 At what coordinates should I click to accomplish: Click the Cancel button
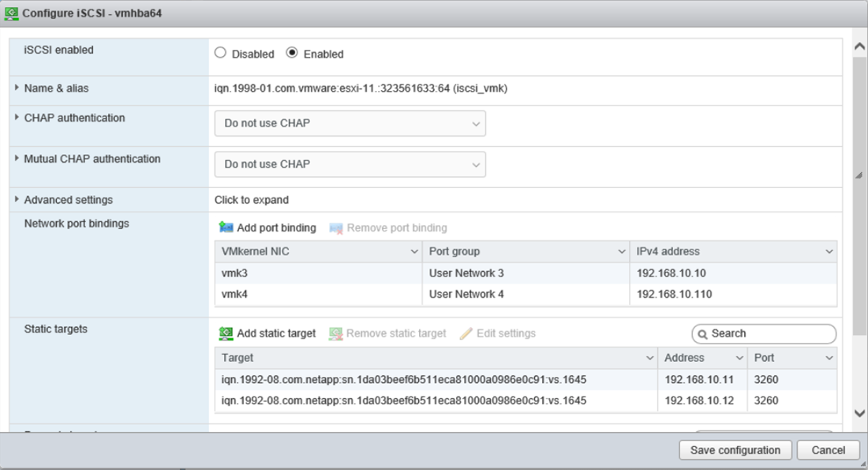click(x=828, y=449)
